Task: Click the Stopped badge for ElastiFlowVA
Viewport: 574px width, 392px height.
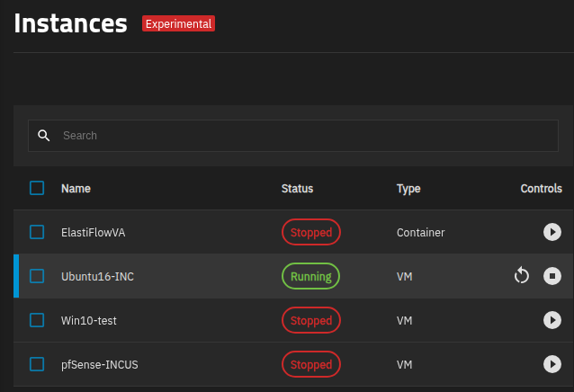Action: [310, 232]
